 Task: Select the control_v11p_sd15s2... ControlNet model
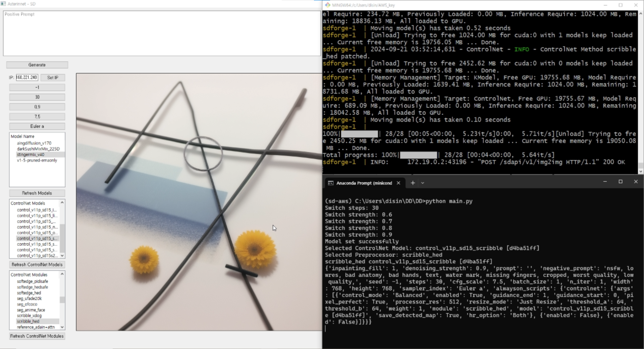[37, 255]
